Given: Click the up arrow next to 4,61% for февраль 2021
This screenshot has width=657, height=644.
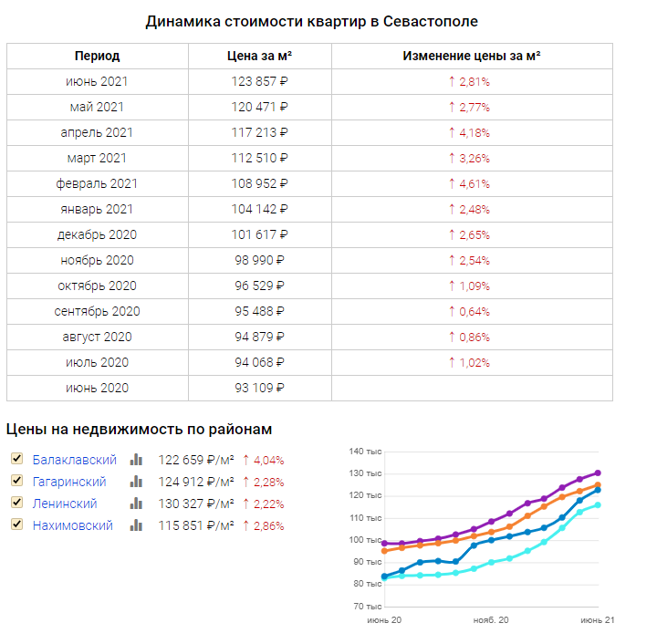Looking at the screenshot, I should point(451,183).
